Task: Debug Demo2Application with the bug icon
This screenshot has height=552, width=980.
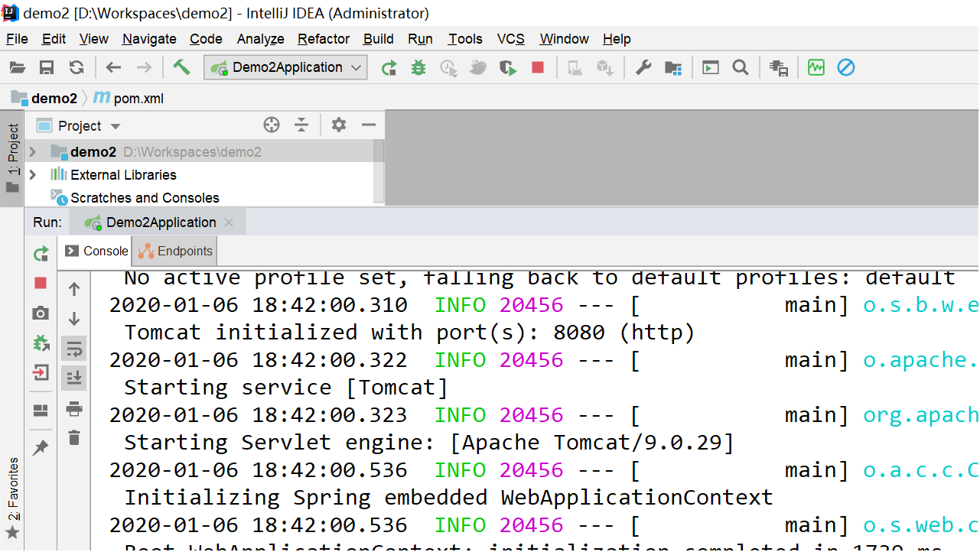Action: (x=418, y=68)
